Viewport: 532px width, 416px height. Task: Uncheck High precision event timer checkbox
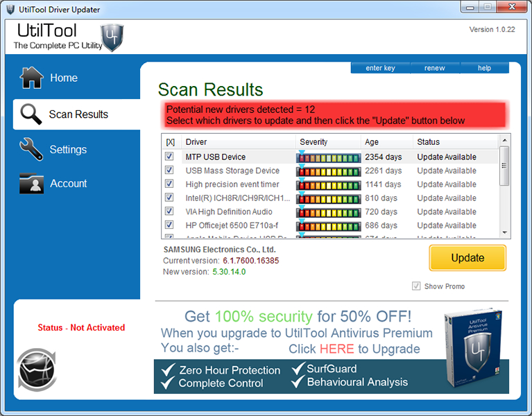point(169,184)
